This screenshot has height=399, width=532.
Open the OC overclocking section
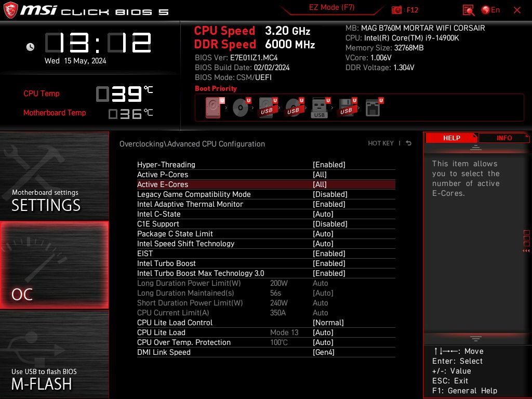click(54, 265)
